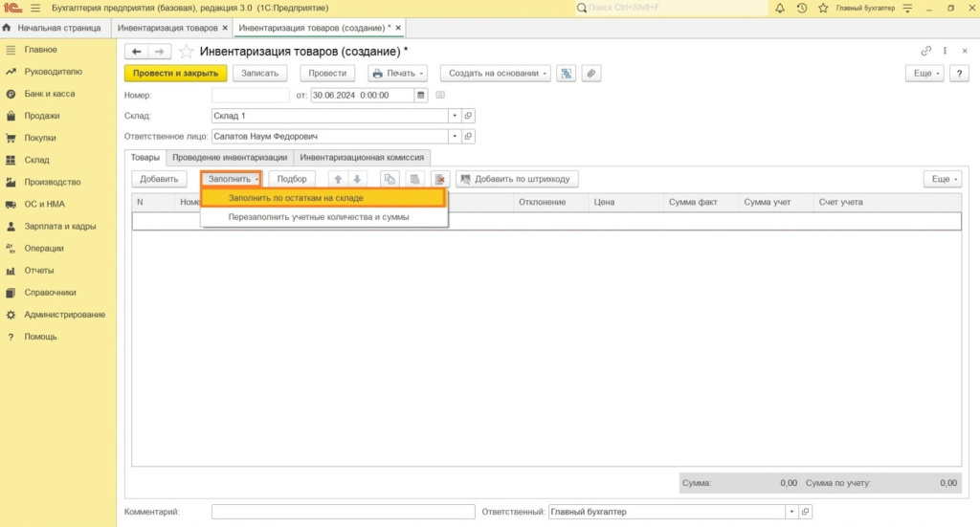Expand the Ответственное лицо dropdown arrow

(454, 137)
